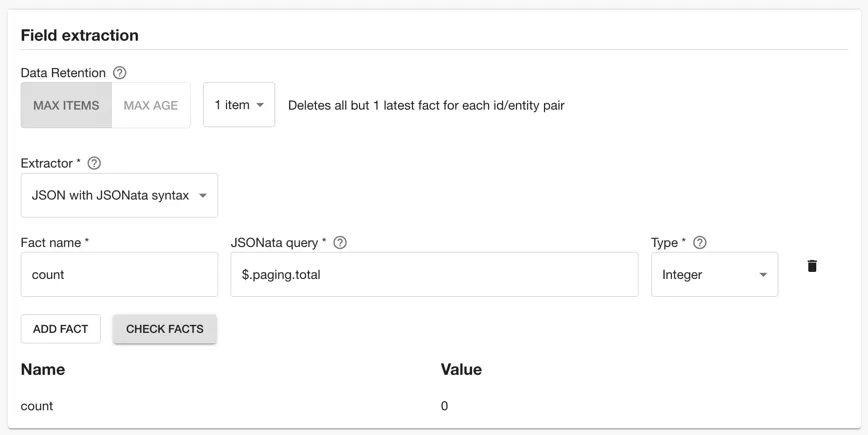This screenshot has height=435, width=868.
Task: Open the Extractor help tooltip icon
Action: click(94, 163)
